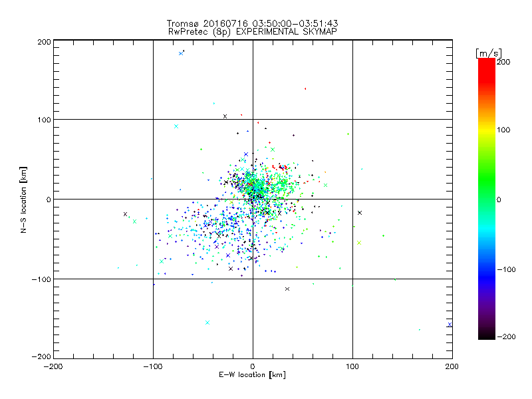Click the colorbar label '200'

503,62
